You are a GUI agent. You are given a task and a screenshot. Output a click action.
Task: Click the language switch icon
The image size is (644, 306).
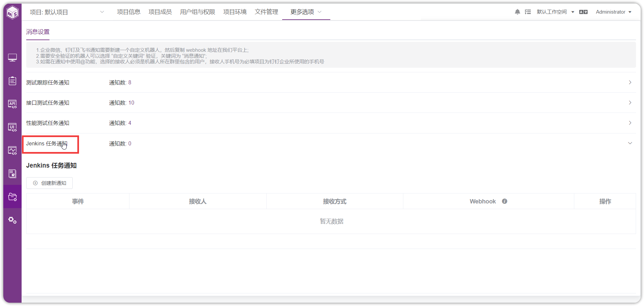click(x=583, y=12)
